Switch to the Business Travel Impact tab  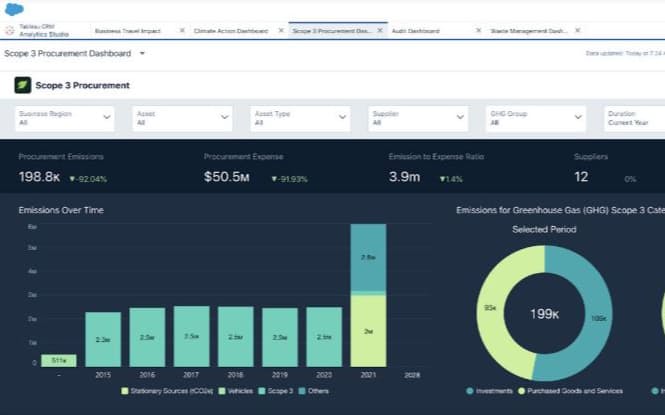coord(128,31)
